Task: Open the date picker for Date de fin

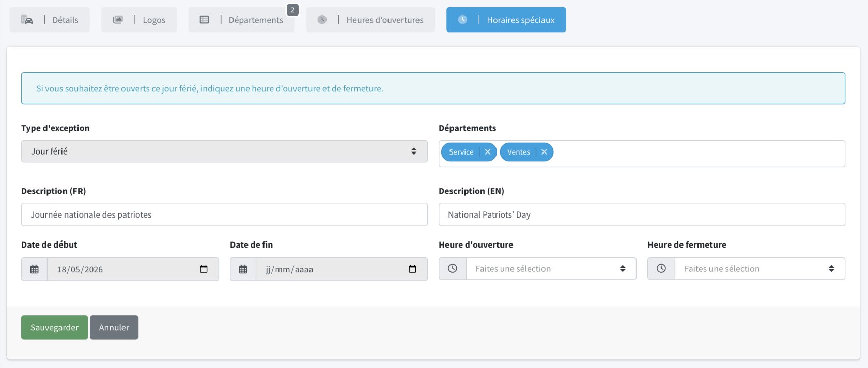Action: click(412, 269)
